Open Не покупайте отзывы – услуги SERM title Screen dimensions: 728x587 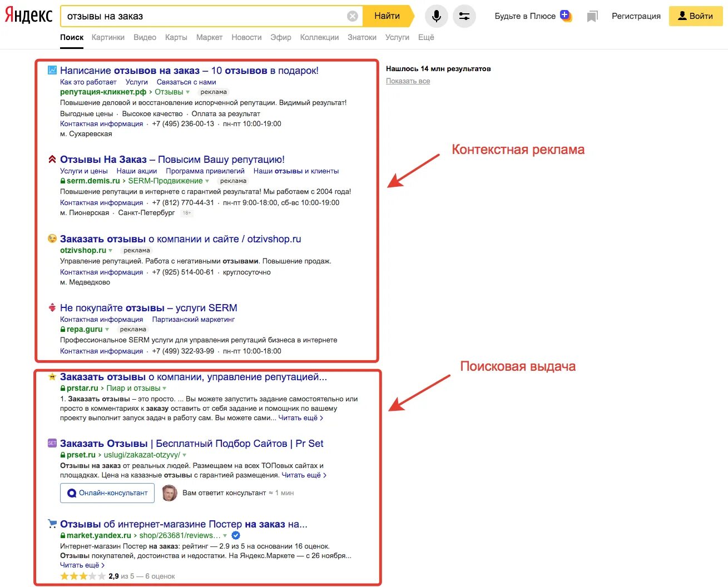[148, 308]
